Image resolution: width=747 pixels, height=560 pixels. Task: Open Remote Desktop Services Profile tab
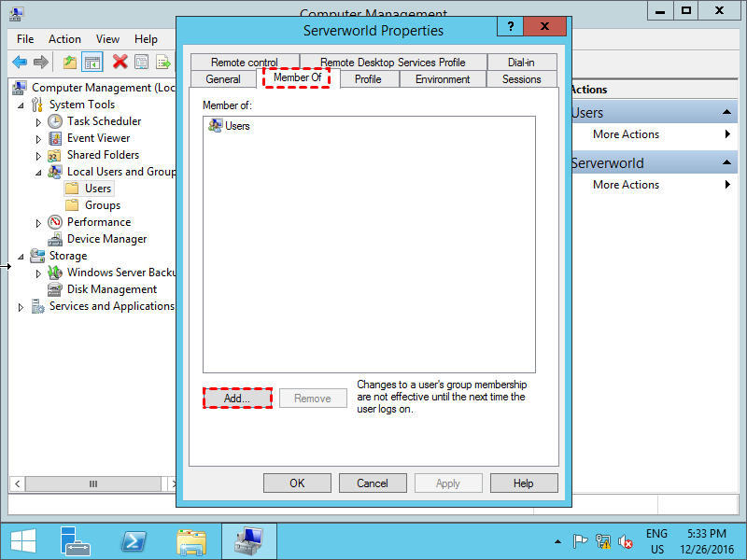point(393,63)
